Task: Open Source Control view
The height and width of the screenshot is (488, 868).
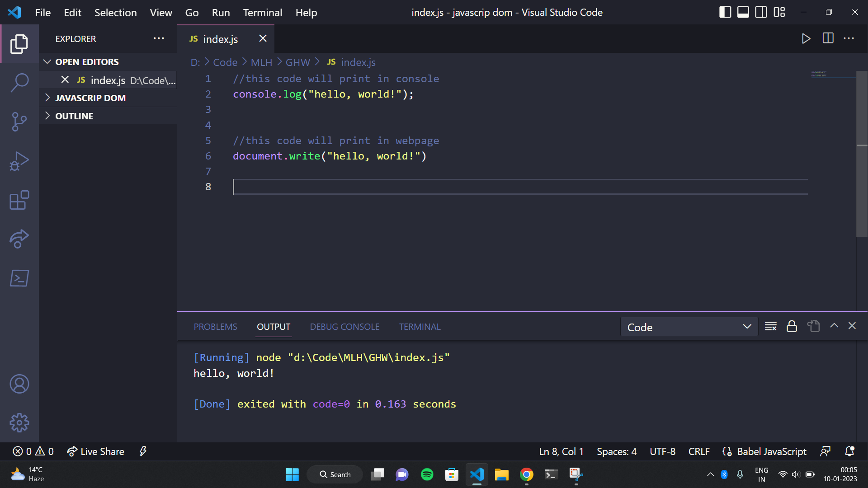Action: tap(19, 122)
